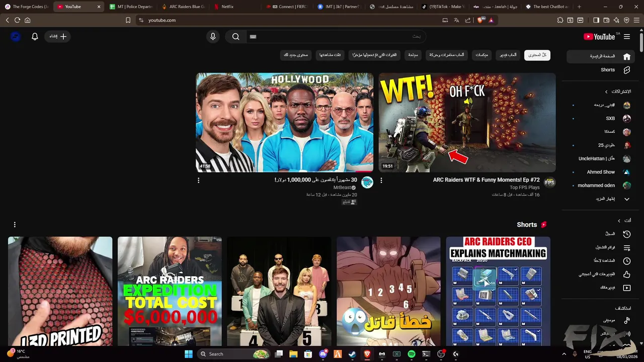Click the browser share page icon
Viewport: 644px width, 362px height.
point(468,20)
